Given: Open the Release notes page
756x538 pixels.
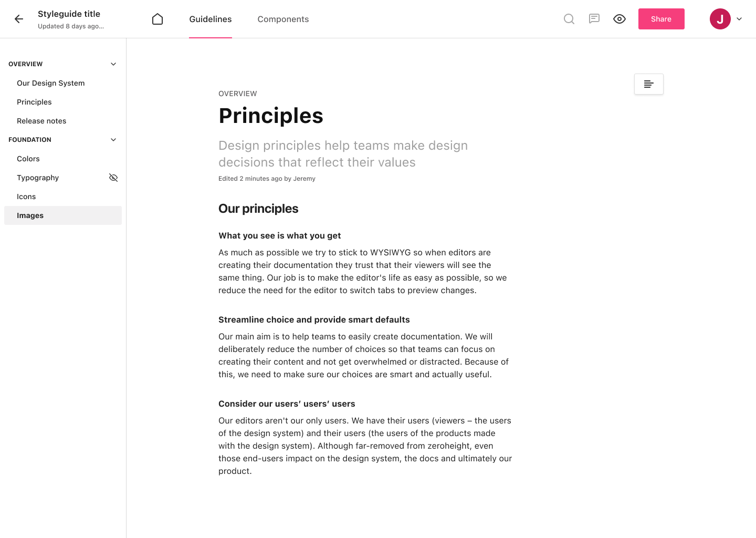Looking at the screenshot, I should click(x=41, y=121).
